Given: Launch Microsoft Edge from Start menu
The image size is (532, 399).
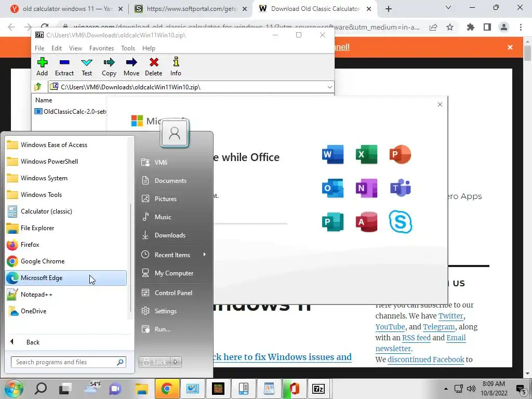Looking at the screenshot, I should pos(66,278).
